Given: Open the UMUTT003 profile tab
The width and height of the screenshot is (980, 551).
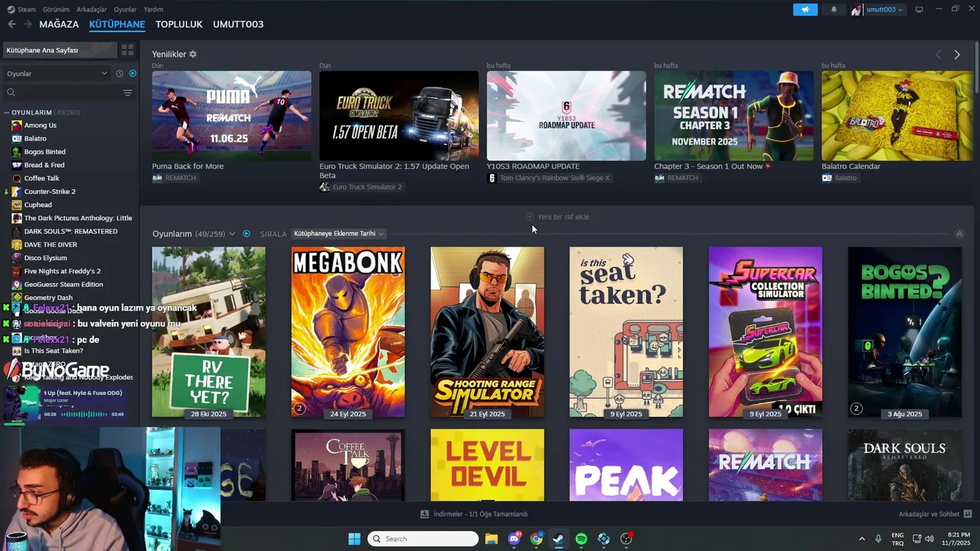Looking at the screenshot, I should 238,24.
